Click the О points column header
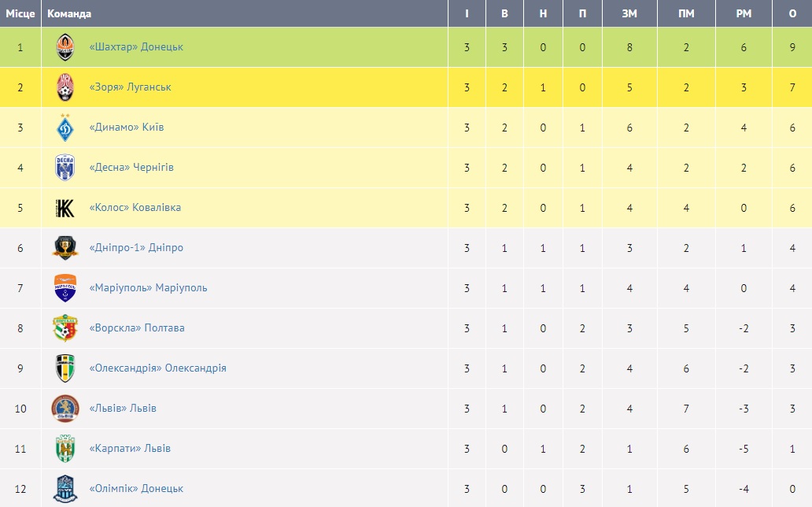The image size is (812, 507). (792, 13)
